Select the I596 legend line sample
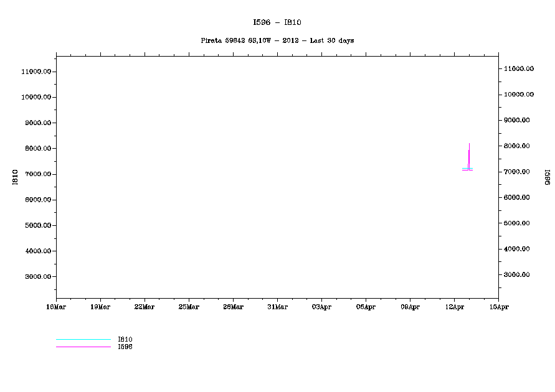The image size is (555, 392). coord(83,347)
